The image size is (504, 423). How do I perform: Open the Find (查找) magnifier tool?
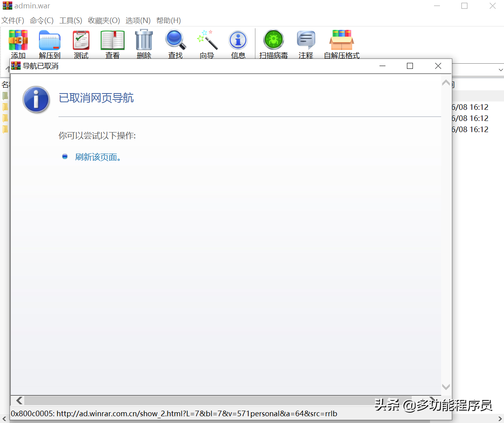click(x=175, y=40)
